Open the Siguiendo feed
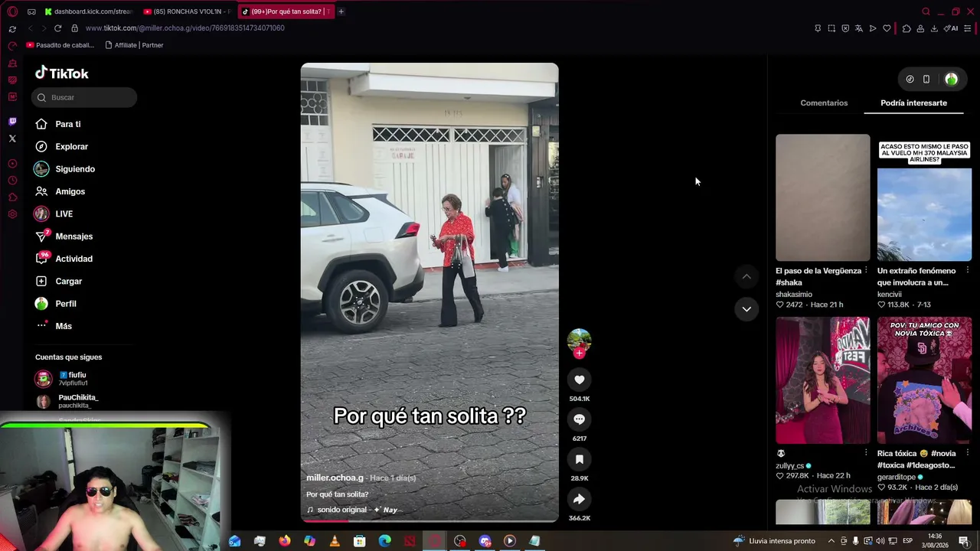This screenshot has height=551, width=980. coord(65,169)
